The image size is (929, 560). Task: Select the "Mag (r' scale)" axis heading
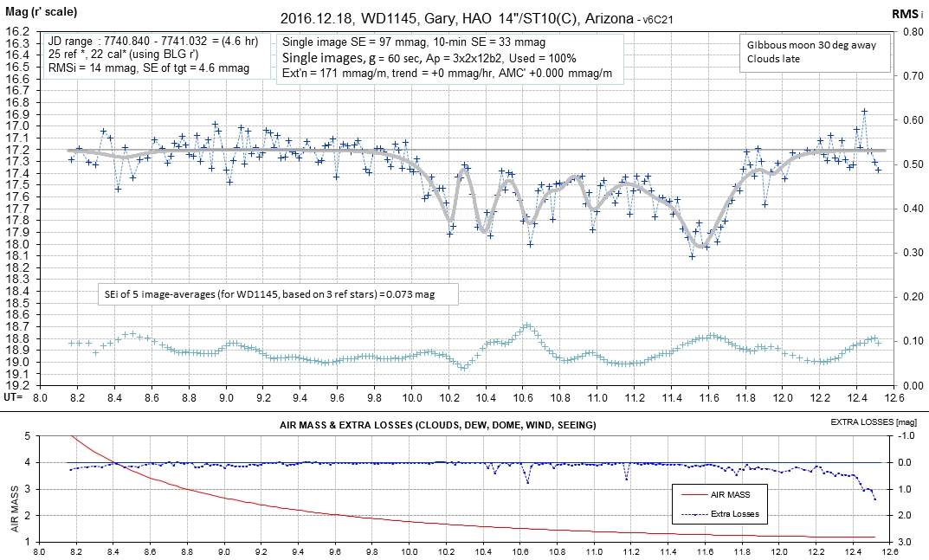(x=42, y=12)
